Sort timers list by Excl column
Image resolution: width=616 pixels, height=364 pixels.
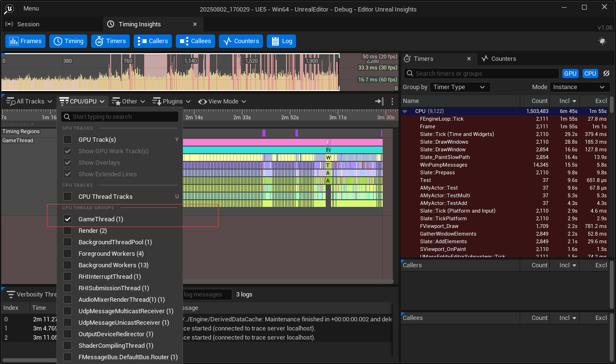click(594, 101)
